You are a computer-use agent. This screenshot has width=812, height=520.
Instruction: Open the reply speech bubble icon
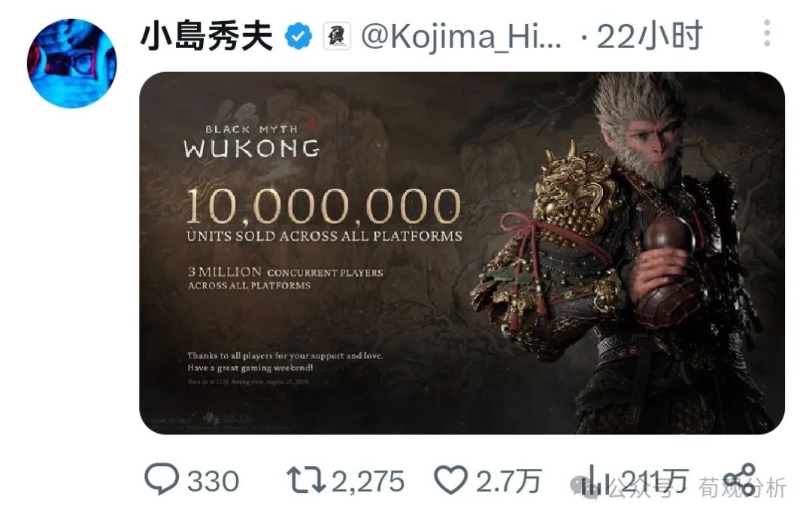click(x=162, y=479)
